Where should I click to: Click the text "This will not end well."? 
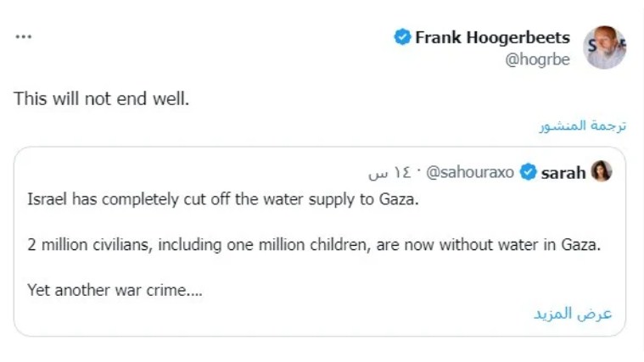tap(102, 98)
